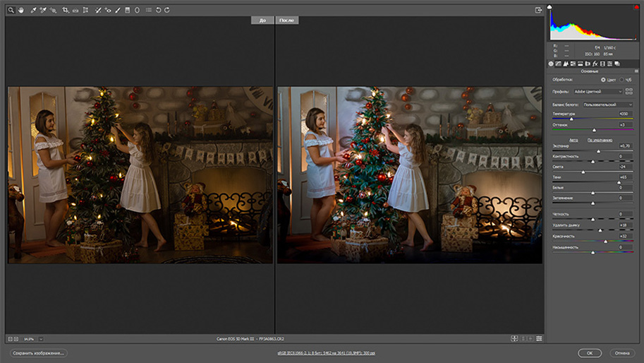The image size is (644, 363).
Task: Open the profile browser grid icon
Action: 628,91
